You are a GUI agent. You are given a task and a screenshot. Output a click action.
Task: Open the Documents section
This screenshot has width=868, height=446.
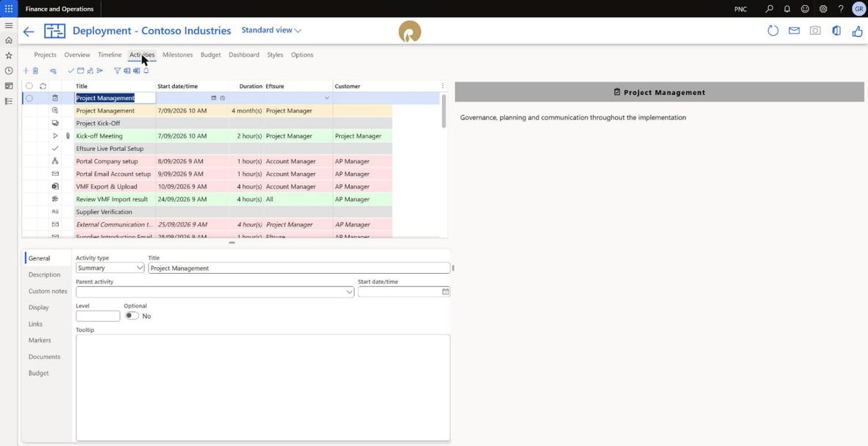44,357
